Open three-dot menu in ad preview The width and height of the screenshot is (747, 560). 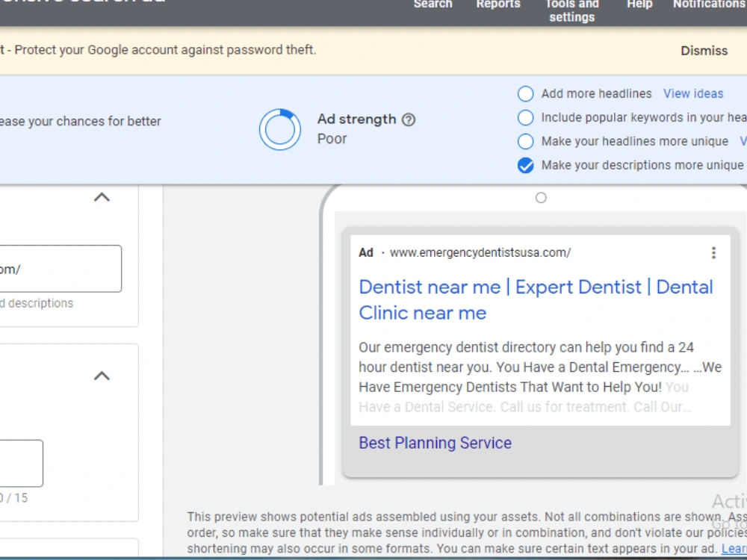pyautogui.click(x=713, y=253)
